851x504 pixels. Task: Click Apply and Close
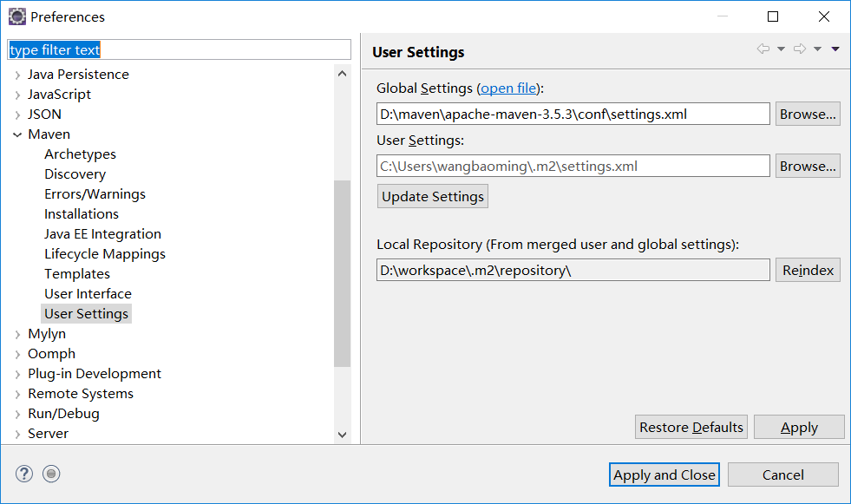click(664, 475)
